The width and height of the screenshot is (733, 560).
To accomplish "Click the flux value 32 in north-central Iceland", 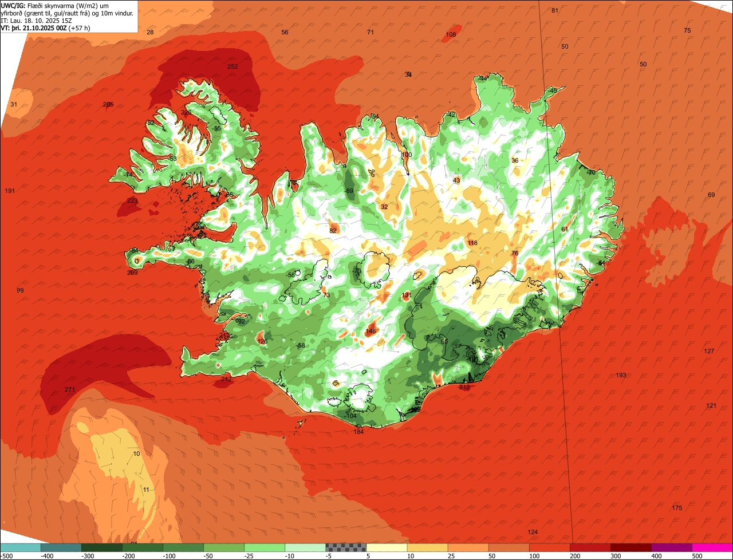I will click(384, 207).
